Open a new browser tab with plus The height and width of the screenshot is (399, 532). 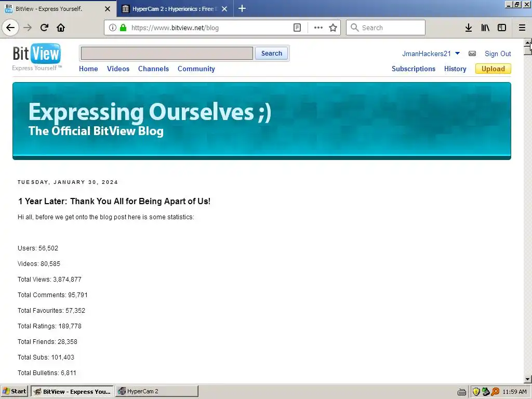pyautogui.click(x=242, y=8)
